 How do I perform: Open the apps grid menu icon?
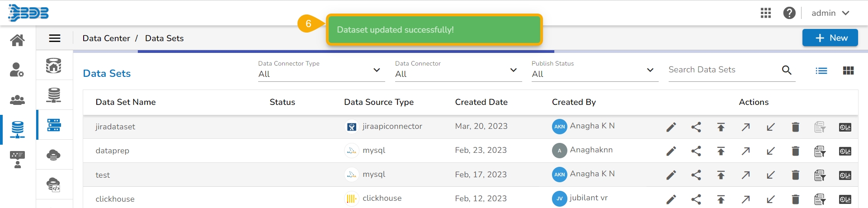[x=766, y=13]
